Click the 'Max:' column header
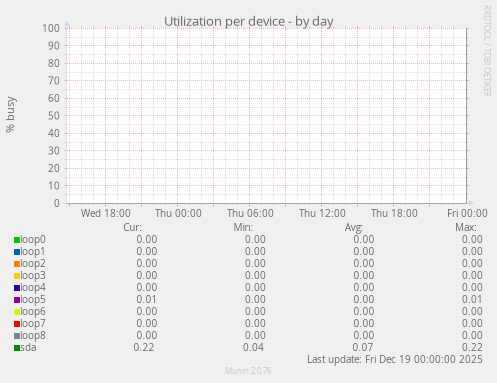 click(466, 227)
